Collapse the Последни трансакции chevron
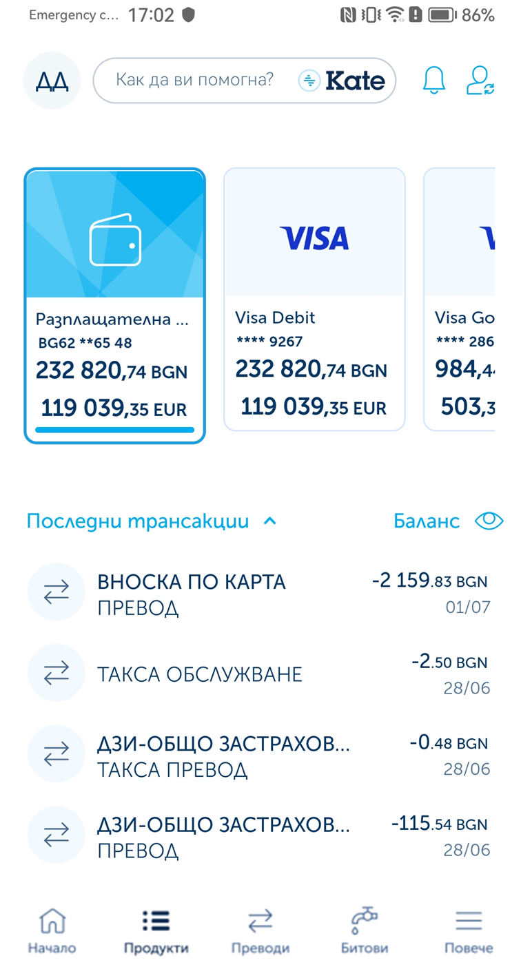This screenshot has height=980, width=521. tap(270, 521)
